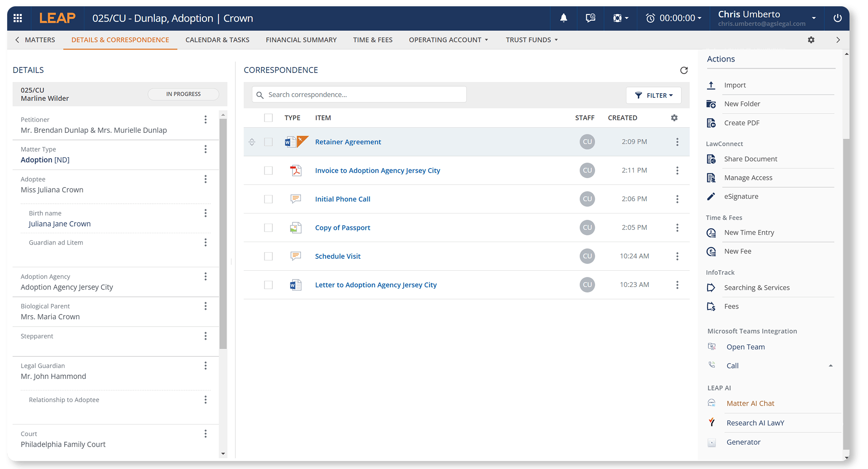Open the FILTER dropdown

coord(653,95)
